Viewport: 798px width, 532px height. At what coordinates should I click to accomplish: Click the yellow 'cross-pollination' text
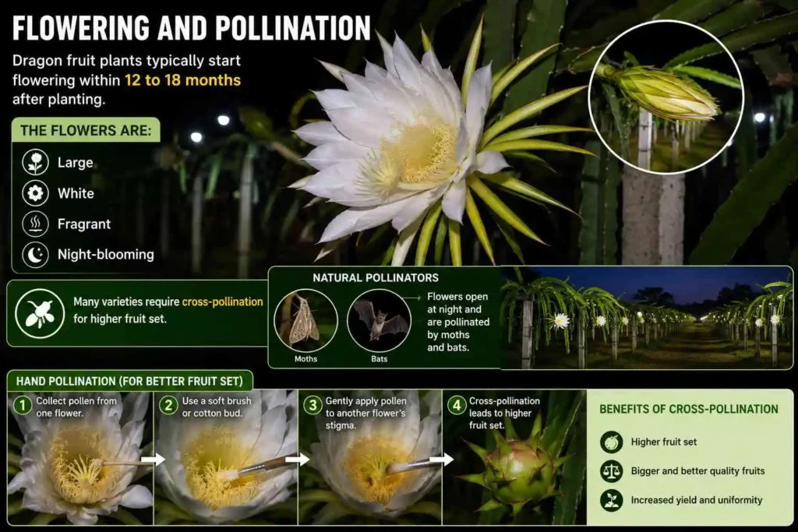[222, 301]
